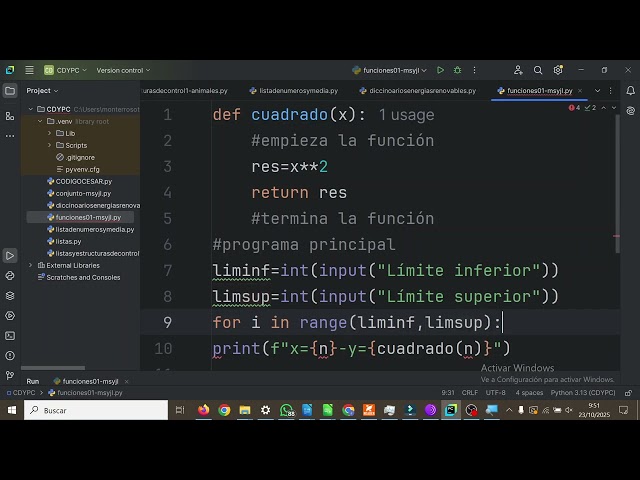Click the project panel horizontal scrollbar
Screen dimensions: 640x480
(x=53, y=368)
